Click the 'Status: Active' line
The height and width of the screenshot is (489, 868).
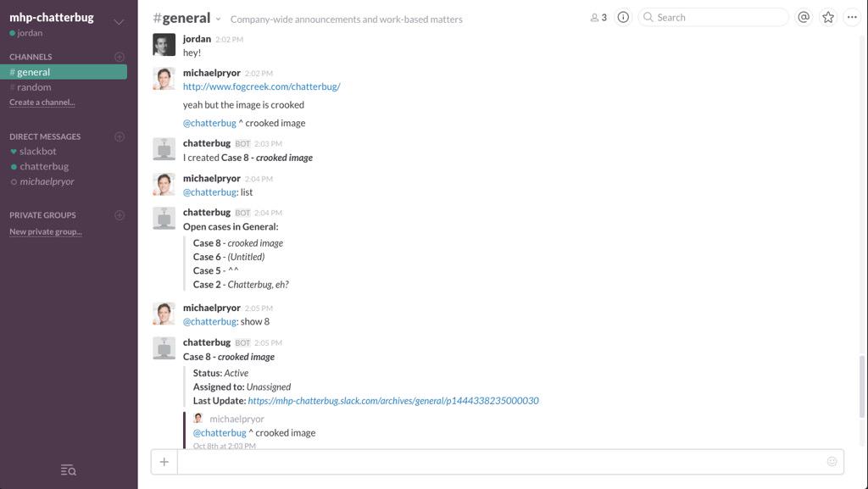220,373
